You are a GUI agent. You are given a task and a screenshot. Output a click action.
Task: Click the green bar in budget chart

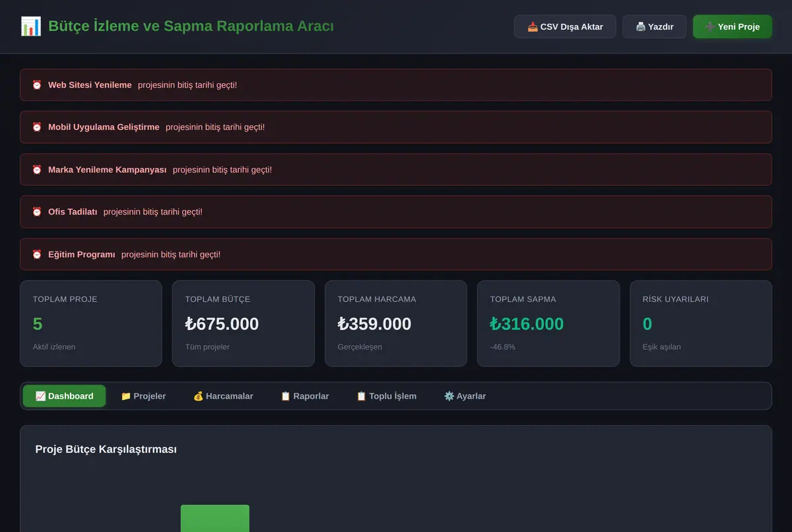point(215,518)
